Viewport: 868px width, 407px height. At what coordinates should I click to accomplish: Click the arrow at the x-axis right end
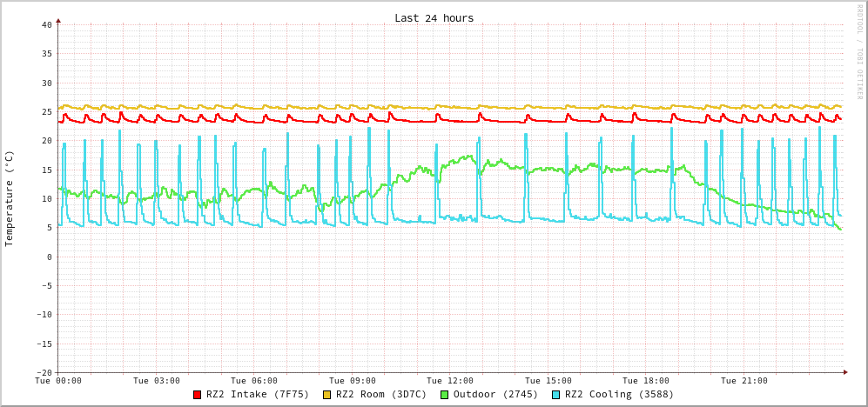[x=844, y=372]
